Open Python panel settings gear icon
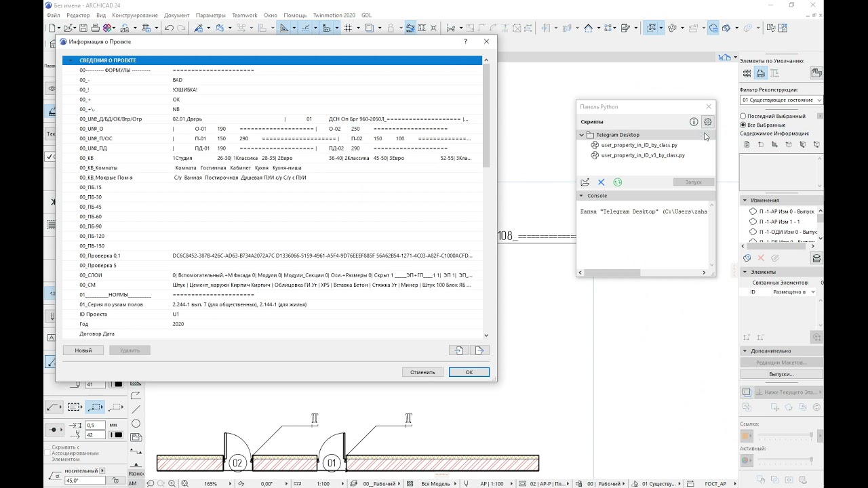 pos(707,122)
